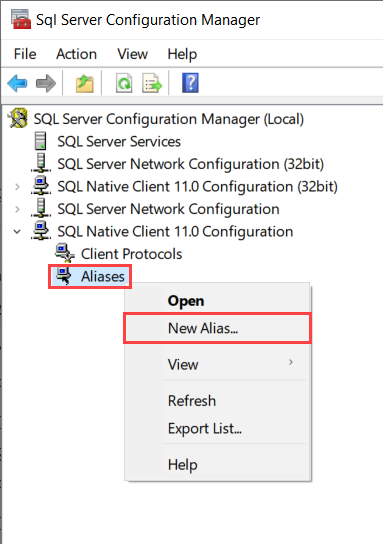Open the Action menu

pos(76,54)
